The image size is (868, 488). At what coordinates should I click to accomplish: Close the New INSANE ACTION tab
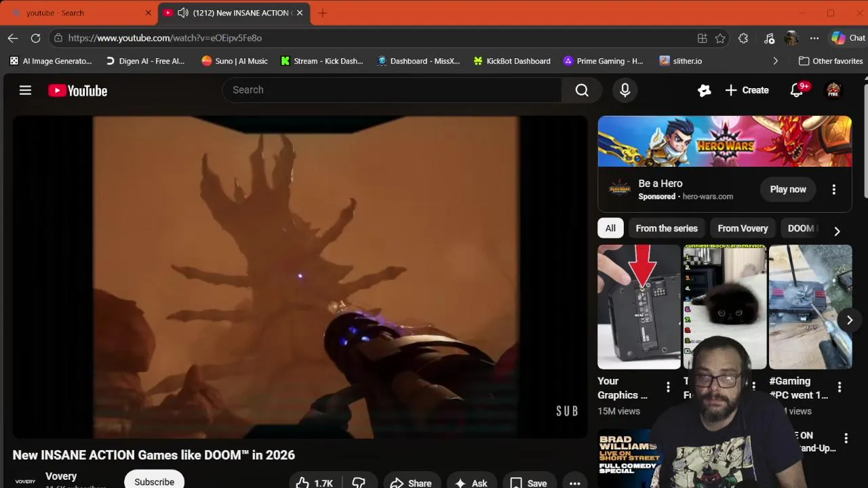coord(300,13)
